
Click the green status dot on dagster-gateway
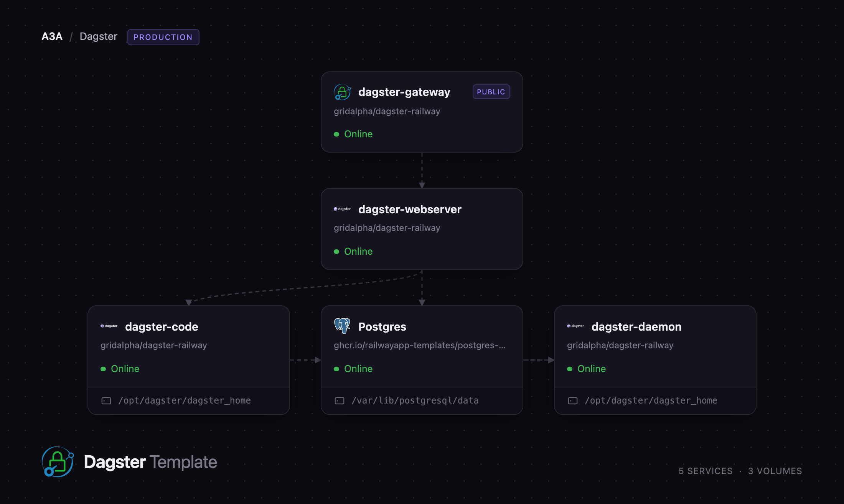coord(336,134)
